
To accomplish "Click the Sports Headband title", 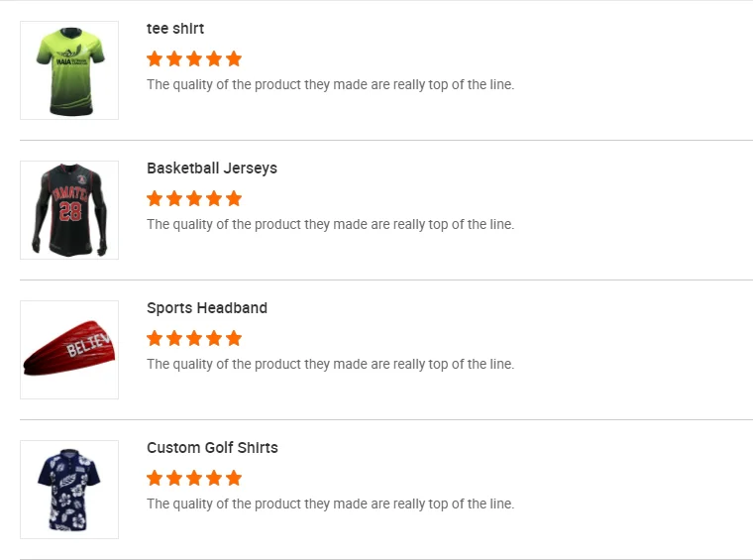I will [207, 308].
